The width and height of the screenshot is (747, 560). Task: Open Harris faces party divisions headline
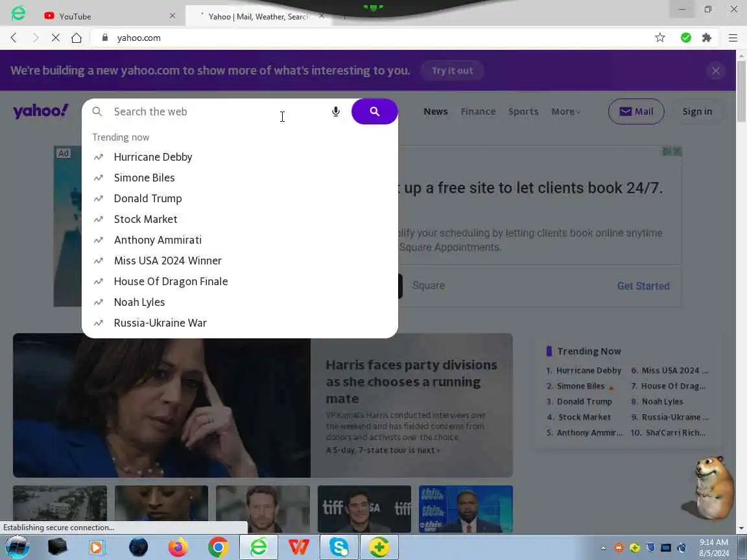(x=411, y=381)
